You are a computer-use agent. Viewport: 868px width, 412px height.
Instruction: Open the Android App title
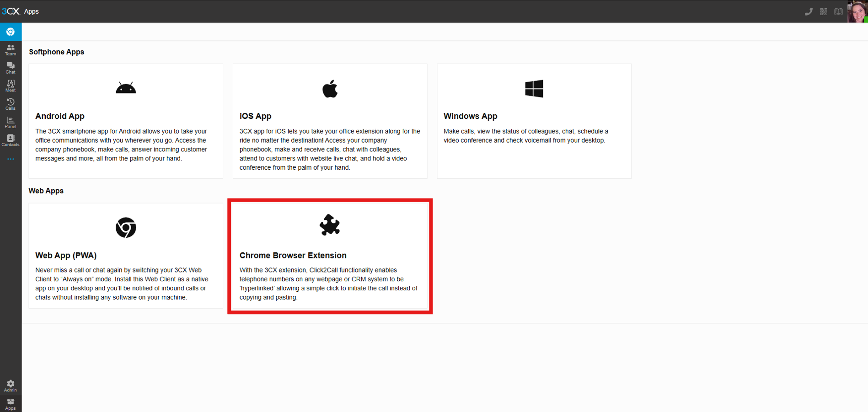click(x=60, y=116)
